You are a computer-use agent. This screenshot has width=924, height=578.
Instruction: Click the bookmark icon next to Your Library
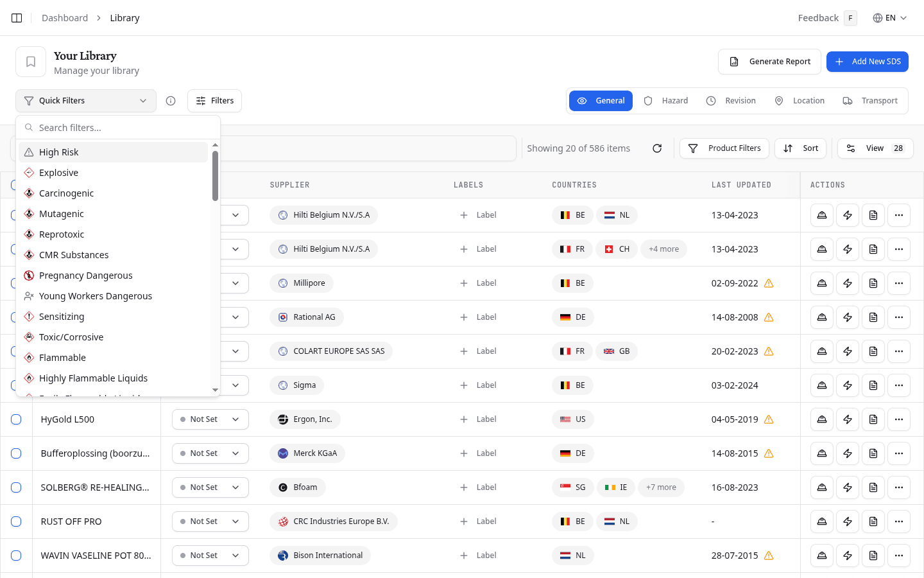30,61
